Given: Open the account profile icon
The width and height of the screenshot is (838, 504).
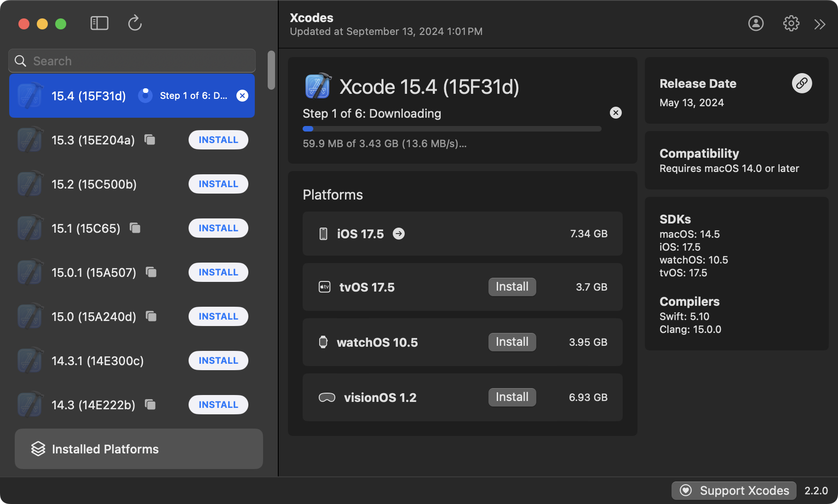Looking at the screenshot, I should coord(756,23).
